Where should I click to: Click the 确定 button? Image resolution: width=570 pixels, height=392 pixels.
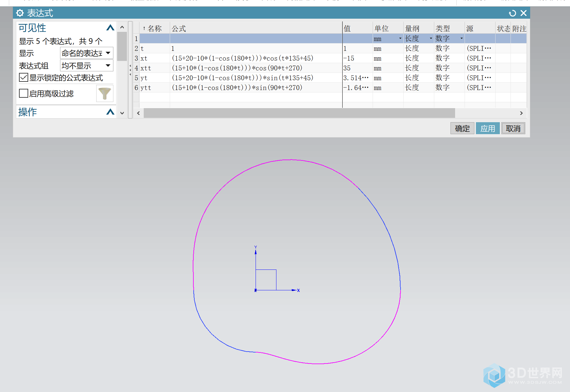462,128
